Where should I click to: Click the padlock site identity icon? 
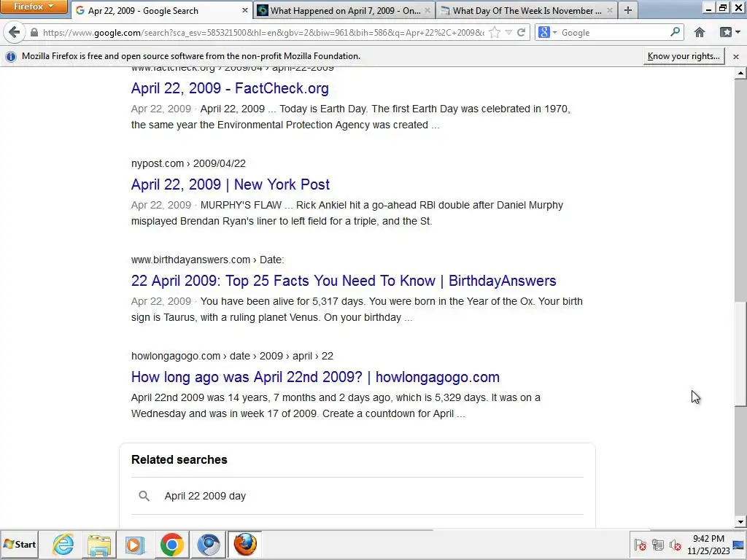[34, 32]
